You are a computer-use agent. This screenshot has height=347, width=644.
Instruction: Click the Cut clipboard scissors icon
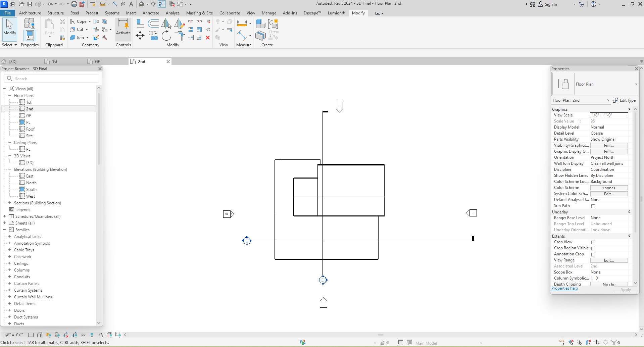click(x=62, y=21)
